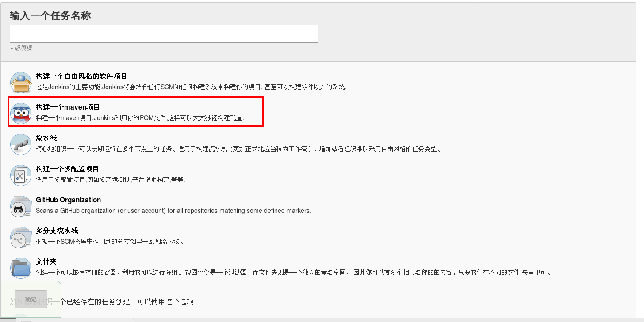This screenshot has height=322, width=644.
Task: Select the multibranch pipeline icon
Action: tap(21, 237)
